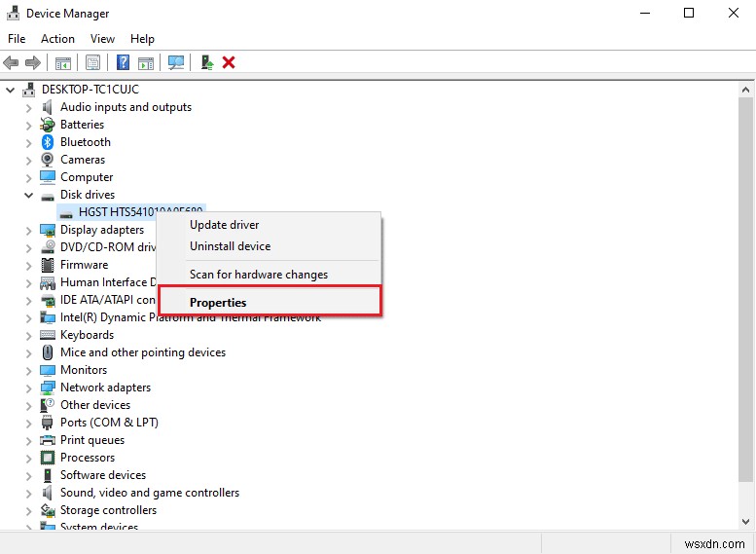The image size is (756, 554).
Task: Select the Print queues tree item
Action: (92, 440)
